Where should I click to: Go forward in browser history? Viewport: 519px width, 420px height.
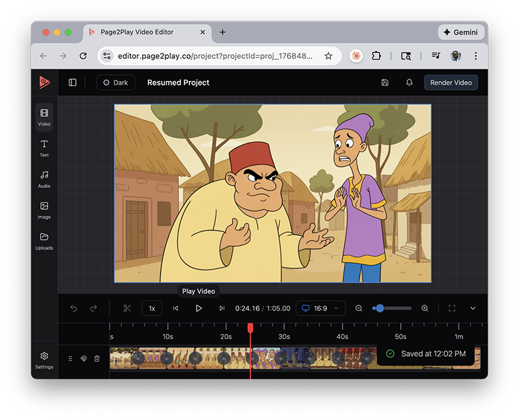[63, 56]
